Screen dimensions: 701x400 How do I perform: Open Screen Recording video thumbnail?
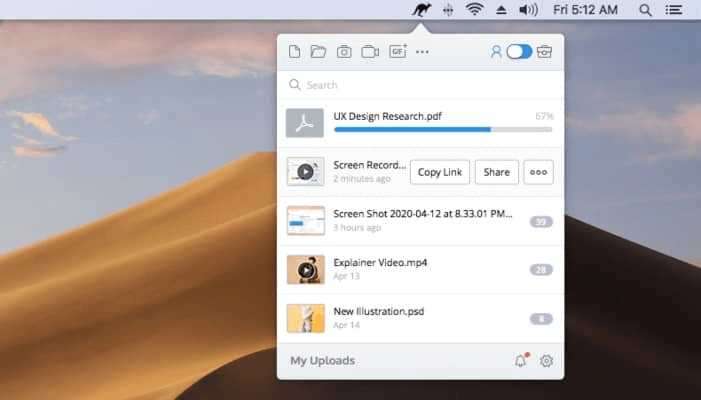pos(305,172)
